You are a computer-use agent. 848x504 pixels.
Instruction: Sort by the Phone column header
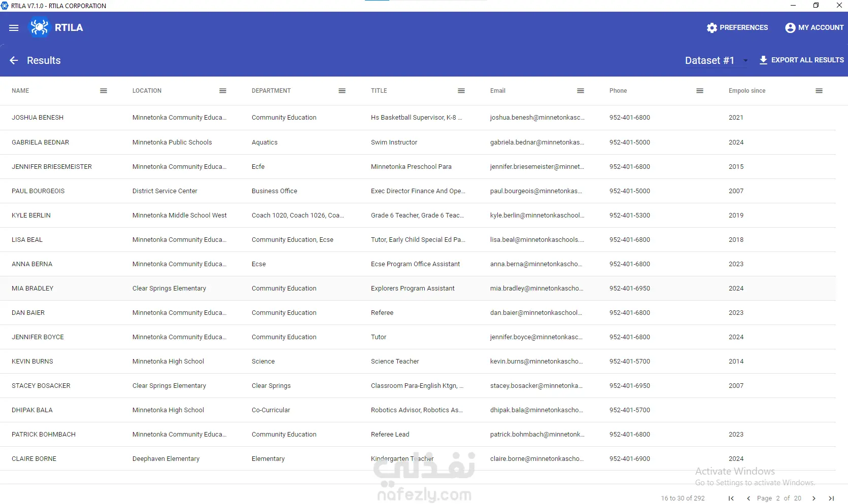[618, 91]
